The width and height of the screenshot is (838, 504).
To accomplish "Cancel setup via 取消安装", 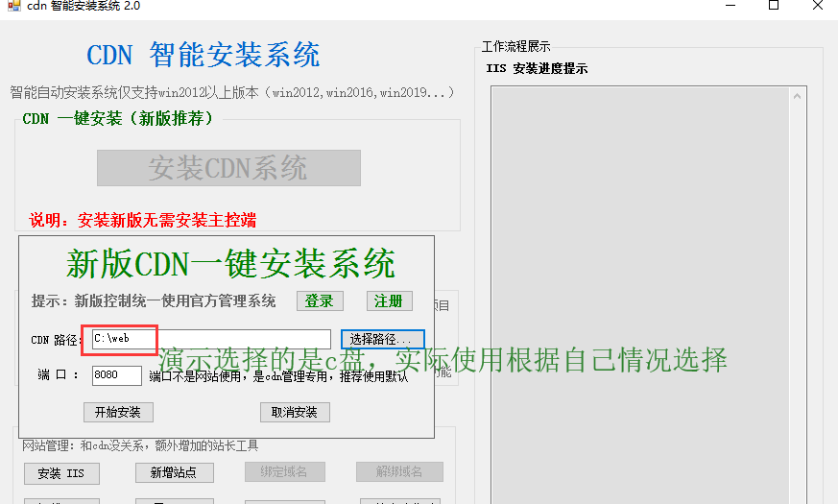I will (x=295, y=412).
